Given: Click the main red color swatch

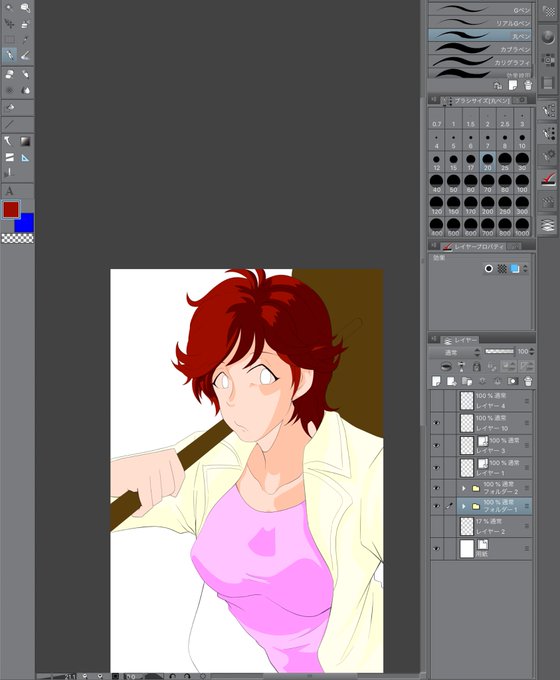Looking at the screenshot, I should coord(11,210).
